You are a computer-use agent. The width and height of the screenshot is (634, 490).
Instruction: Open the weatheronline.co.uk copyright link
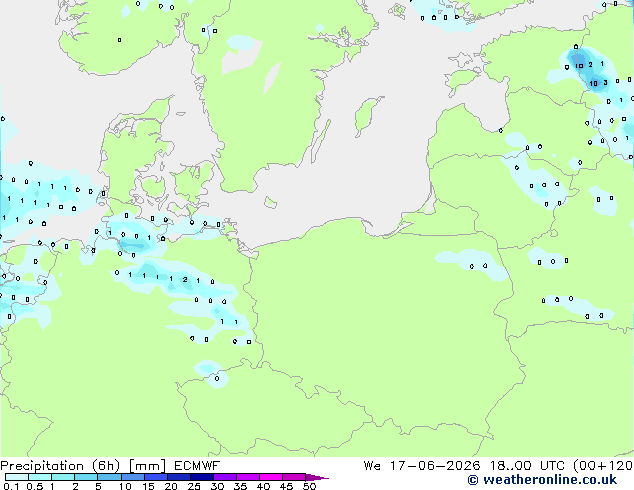[x=542, y=480]
